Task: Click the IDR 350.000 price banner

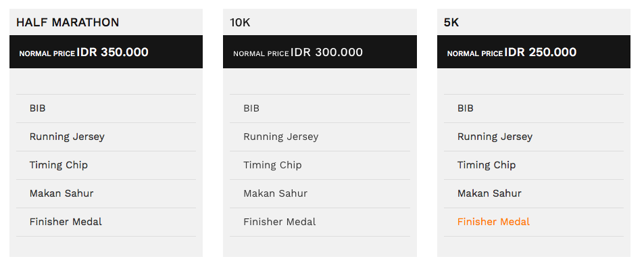Action: (106, 52)
